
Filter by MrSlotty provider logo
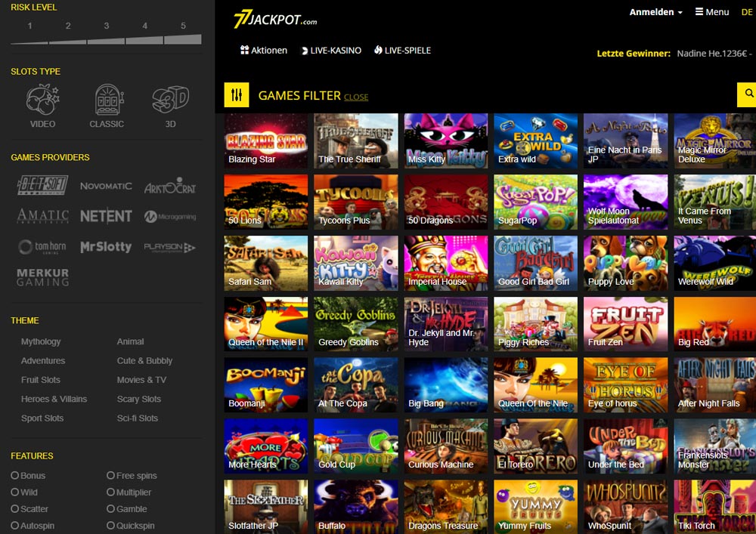(106, 247)
